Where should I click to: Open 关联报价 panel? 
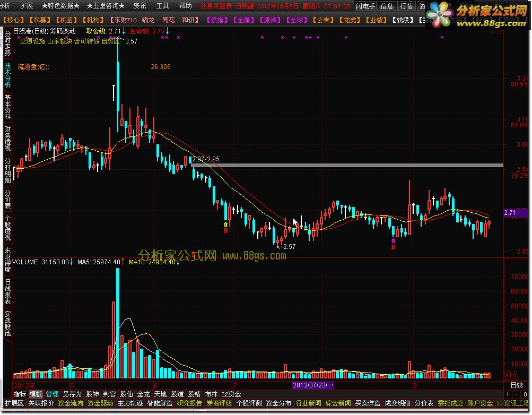coord(41,403)
